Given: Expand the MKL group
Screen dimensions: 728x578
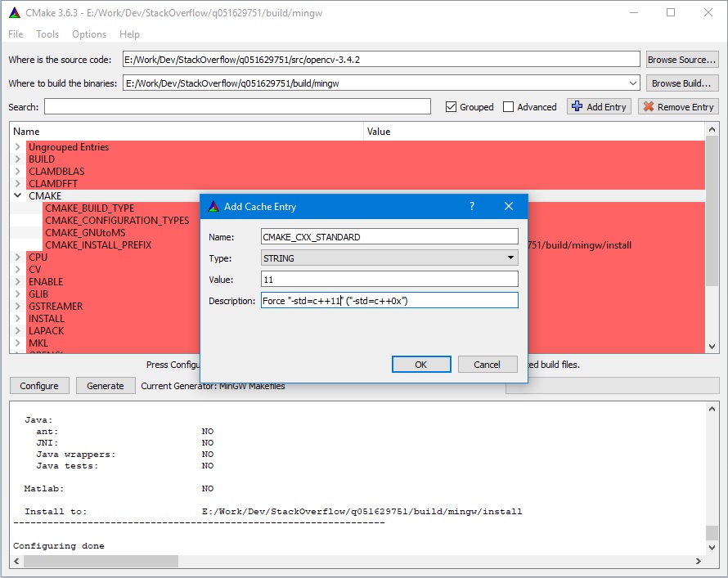Looking at the screenshot, I should 18,343.
